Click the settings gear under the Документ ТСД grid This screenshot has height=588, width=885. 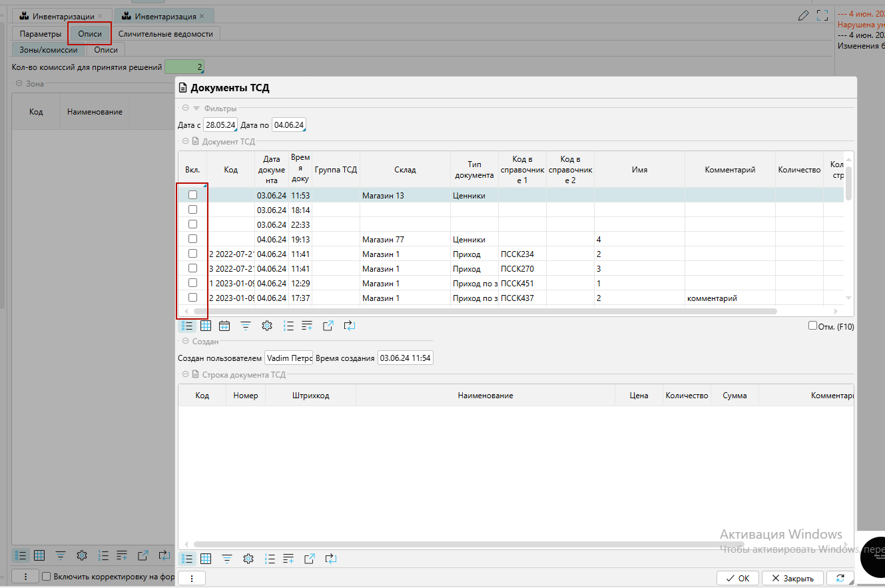click(x=267, y=326)
